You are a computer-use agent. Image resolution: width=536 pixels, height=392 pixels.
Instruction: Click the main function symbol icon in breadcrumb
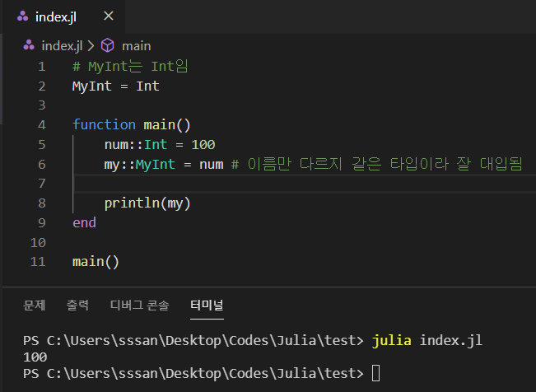107,46
